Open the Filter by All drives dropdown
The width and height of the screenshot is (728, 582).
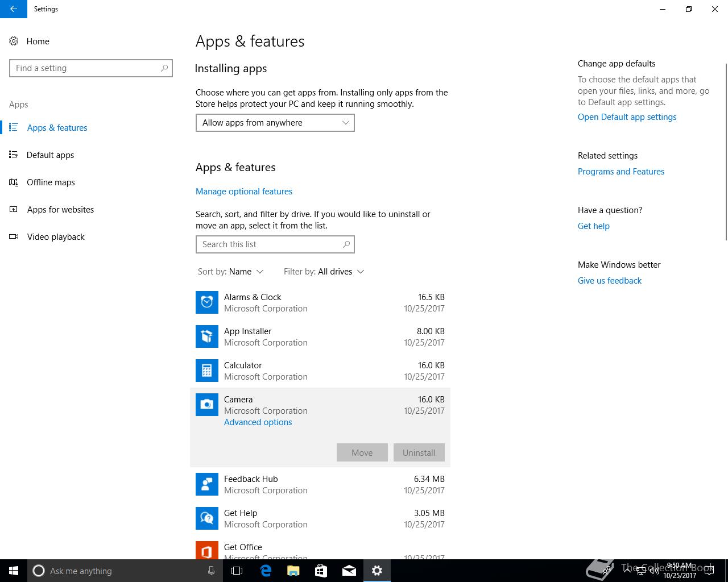tap(324, 272)
